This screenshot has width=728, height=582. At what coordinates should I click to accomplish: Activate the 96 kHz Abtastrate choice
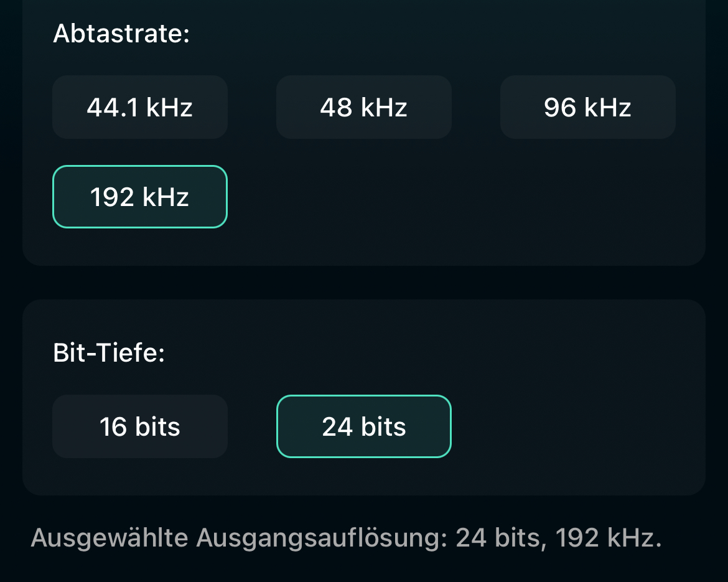coord(588,107)
